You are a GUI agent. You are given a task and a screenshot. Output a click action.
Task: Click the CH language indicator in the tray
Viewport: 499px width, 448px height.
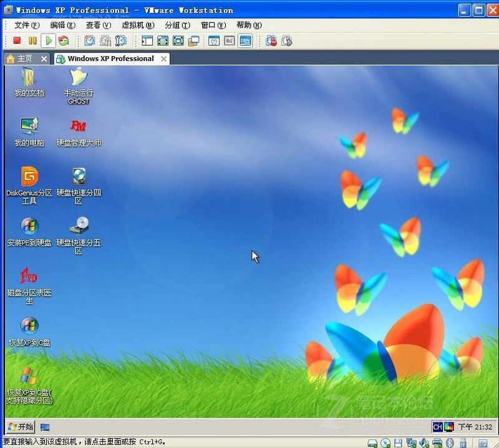click(437, 427)
